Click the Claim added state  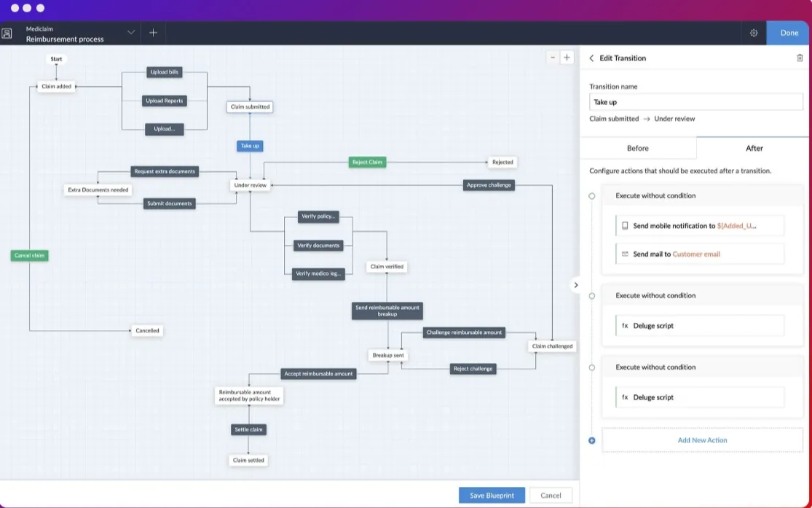[56, 87]
